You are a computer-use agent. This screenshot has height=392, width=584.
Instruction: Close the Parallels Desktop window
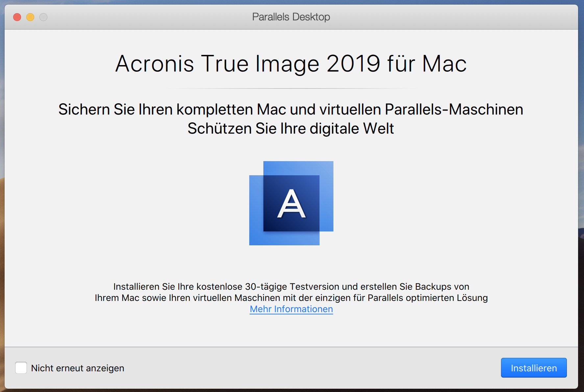click(x=17, y=17)
